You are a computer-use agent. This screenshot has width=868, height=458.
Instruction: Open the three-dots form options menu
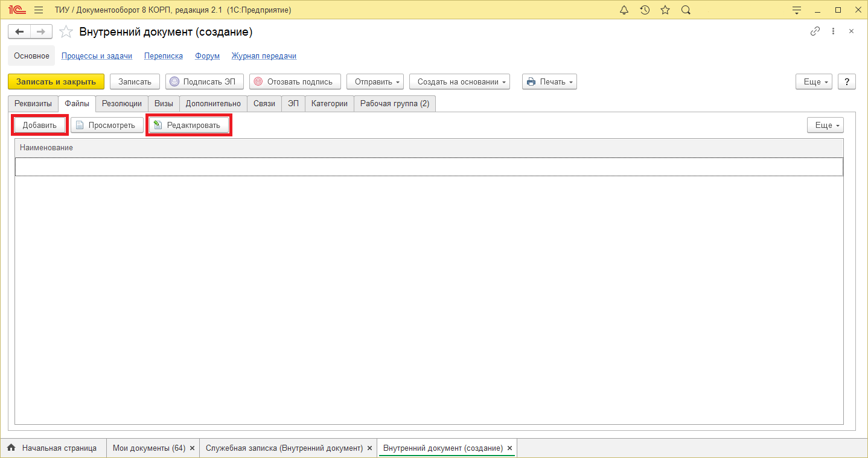click(x=833, y=31)
